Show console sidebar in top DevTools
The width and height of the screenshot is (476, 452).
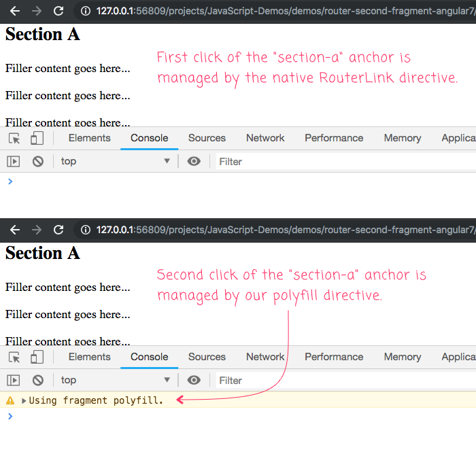click(x=14, y=161)
